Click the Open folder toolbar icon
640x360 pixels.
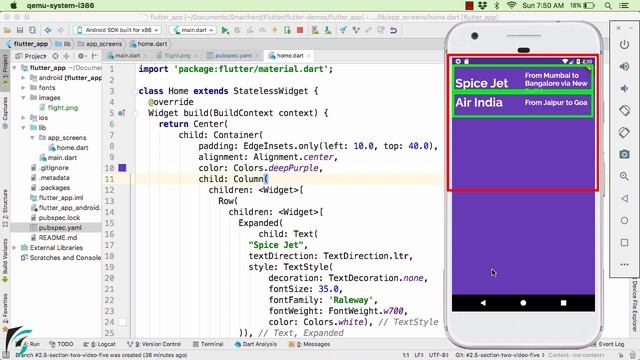(x=7, y=30)
